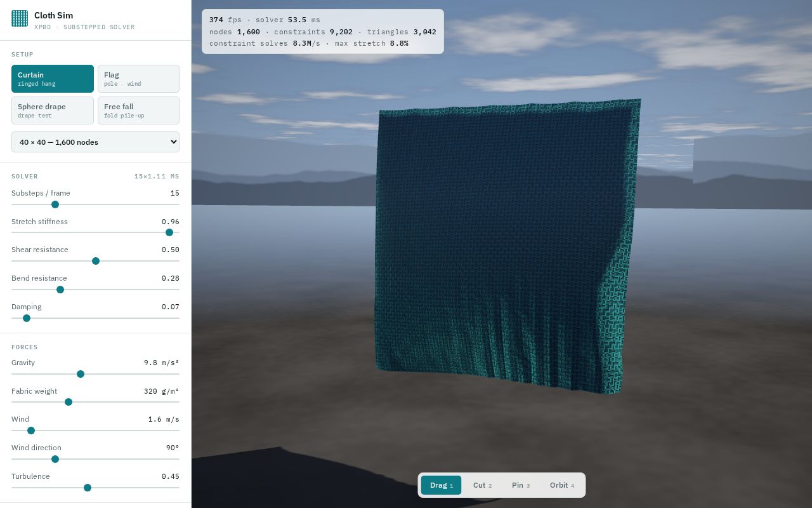The image size is (812, 508).
Task: Open the 40 × 40 node resolution dropdown
Action: tap(95, 142)
